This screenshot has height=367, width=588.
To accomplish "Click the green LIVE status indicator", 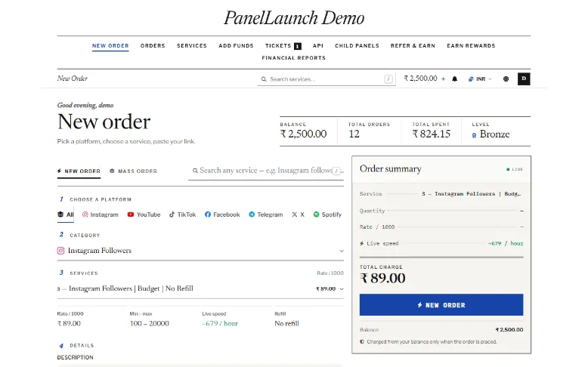I will pos(515,169).
